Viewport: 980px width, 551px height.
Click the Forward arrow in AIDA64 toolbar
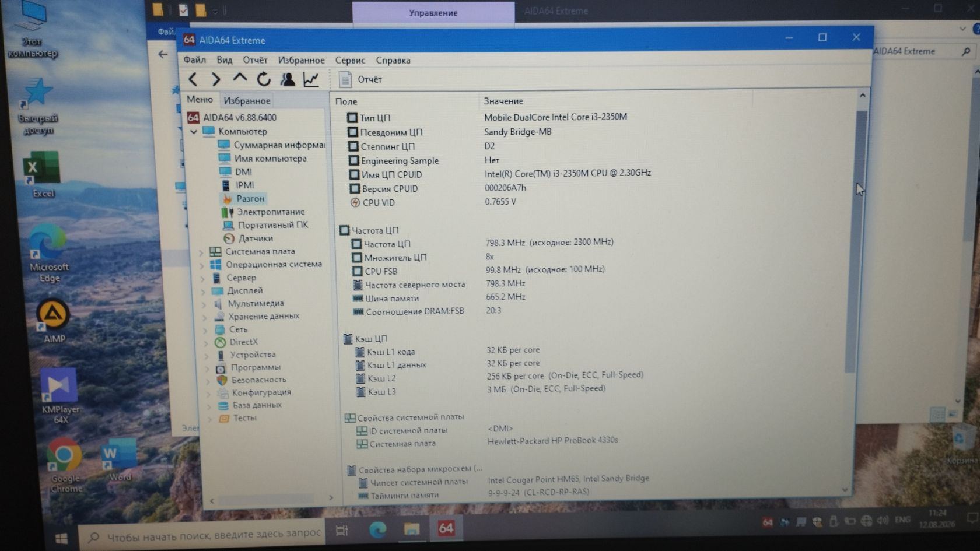pyautogui.click(x=216, y=79)
